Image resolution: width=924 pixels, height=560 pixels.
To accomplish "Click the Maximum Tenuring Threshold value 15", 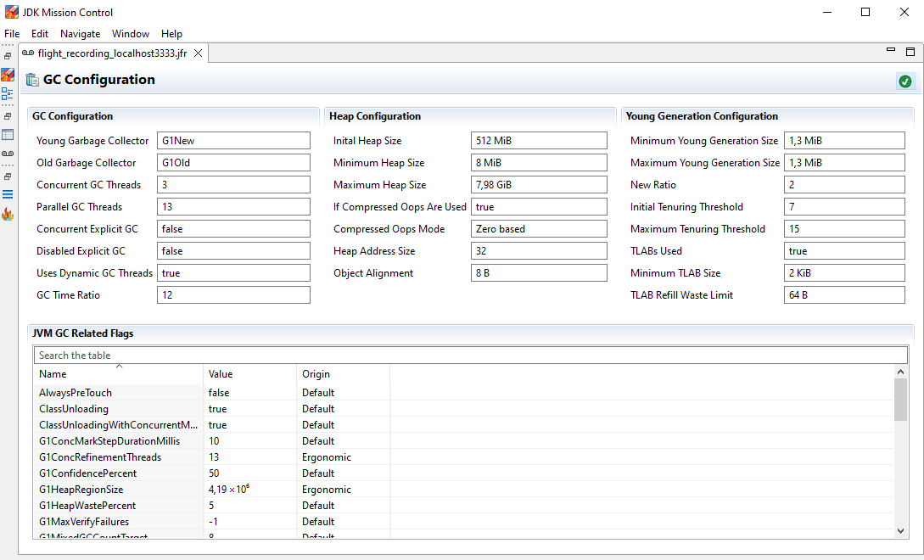I will pos(844,229).
